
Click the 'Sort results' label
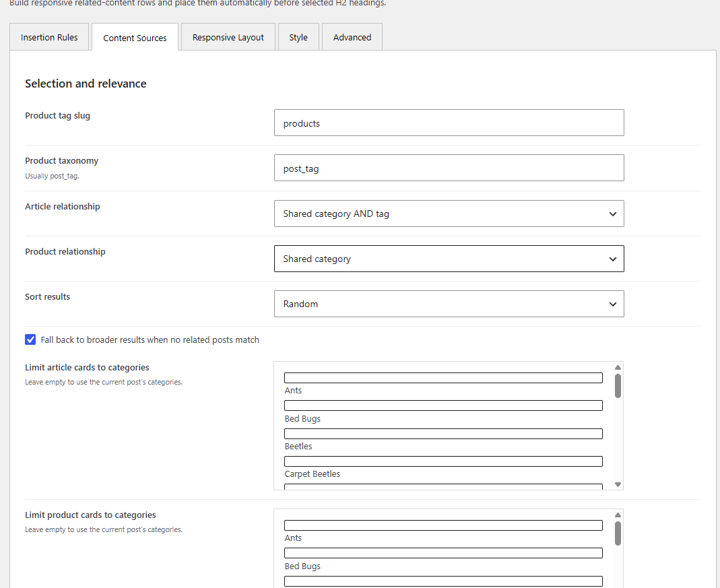pos(47,296)
